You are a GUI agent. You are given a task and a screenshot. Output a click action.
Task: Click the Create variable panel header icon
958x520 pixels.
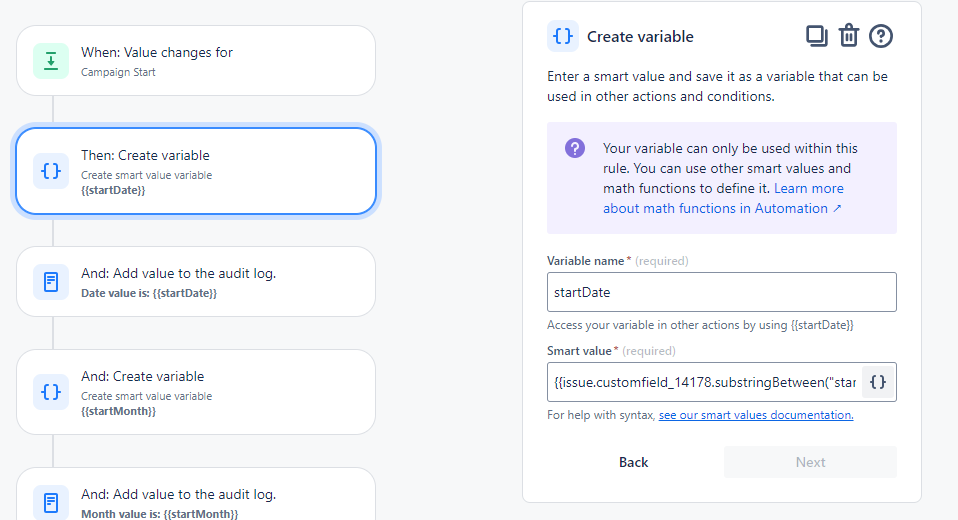(563, 36)
